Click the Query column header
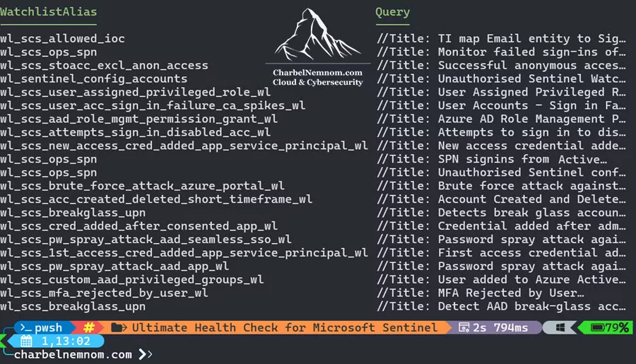The image size is (636, 364). pyautogui.click(x=392, y=12)
